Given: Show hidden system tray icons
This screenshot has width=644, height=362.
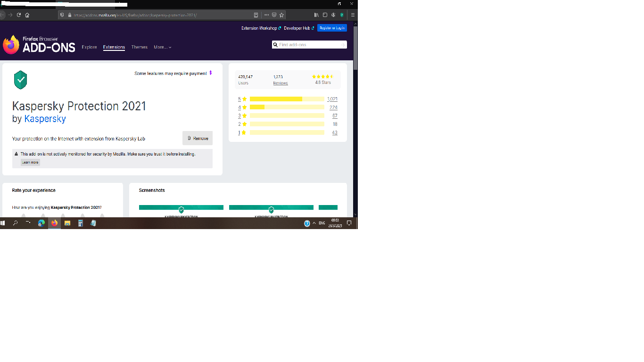Looking at the screenshot, I should 314,223.
